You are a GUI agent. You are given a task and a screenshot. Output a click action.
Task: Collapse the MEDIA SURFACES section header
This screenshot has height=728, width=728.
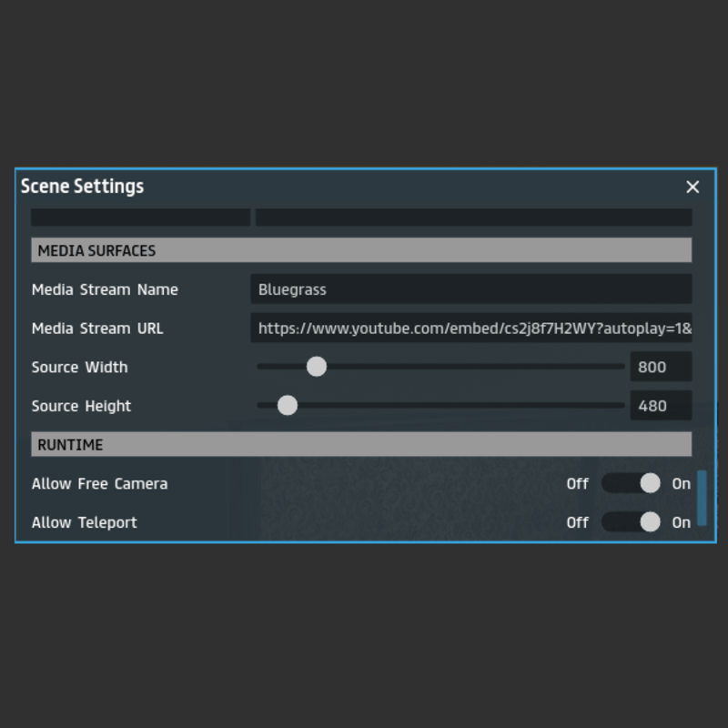[361, 250]
